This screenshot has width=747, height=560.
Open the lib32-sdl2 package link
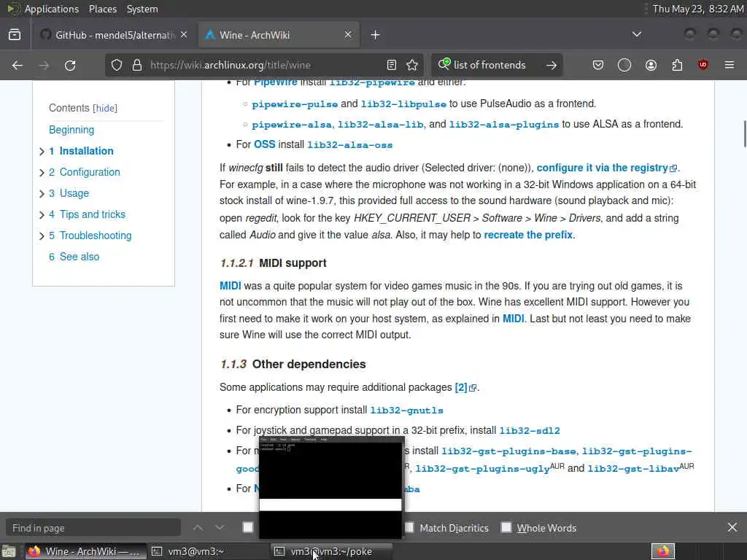tap(530, 430)
